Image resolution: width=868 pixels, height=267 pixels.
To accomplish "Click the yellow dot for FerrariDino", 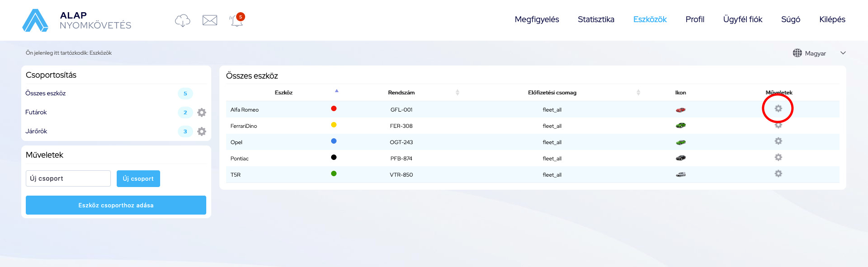I will coord(334,125).
